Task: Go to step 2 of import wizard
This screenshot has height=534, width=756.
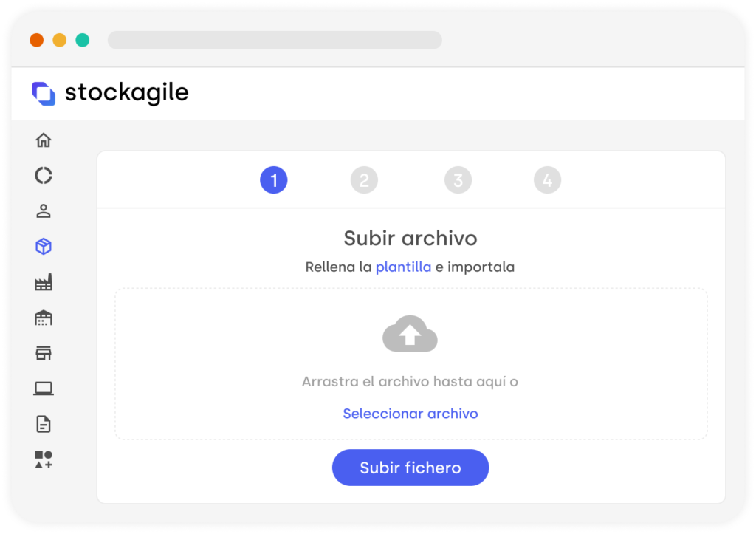Action: point(364,180)
